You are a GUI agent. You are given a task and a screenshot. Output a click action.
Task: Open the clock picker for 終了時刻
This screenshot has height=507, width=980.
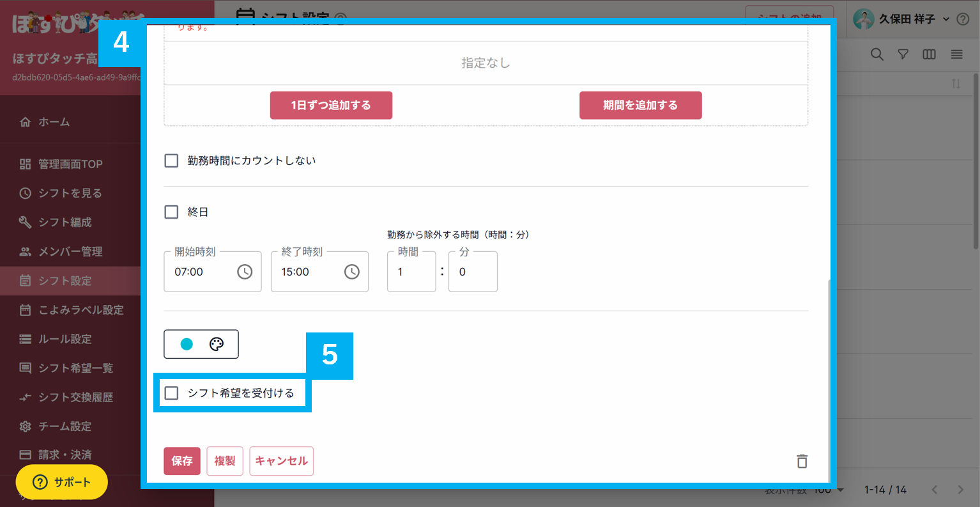pos(351,272)
